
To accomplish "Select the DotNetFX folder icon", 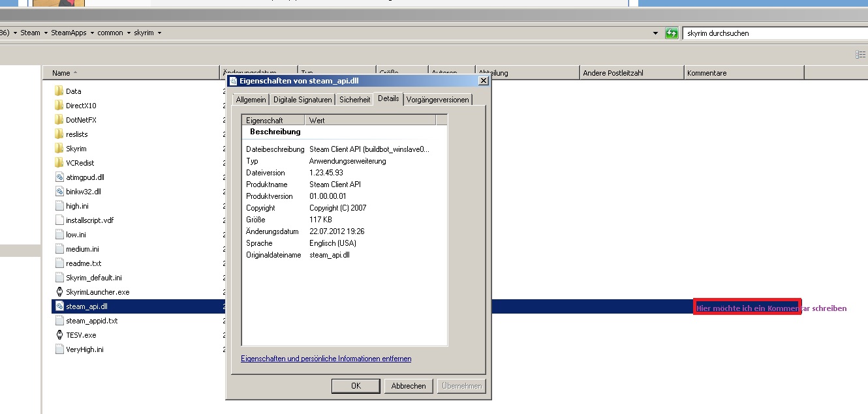I will point(59,119).
